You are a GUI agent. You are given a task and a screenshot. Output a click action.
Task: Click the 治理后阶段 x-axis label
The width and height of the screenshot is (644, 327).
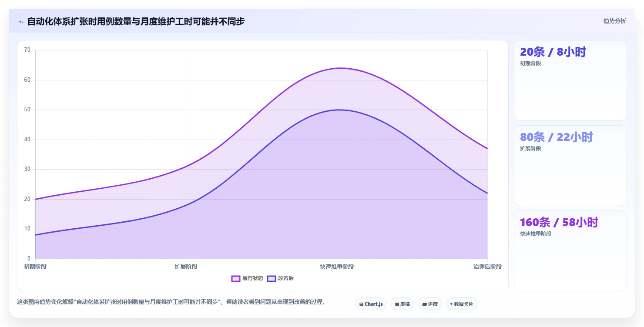(487, 267)
